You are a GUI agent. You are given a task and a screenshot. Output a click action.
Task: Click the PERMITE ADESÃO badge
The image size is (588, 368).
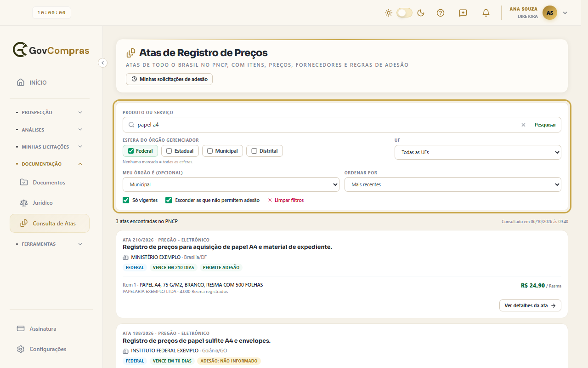point(221,267)
